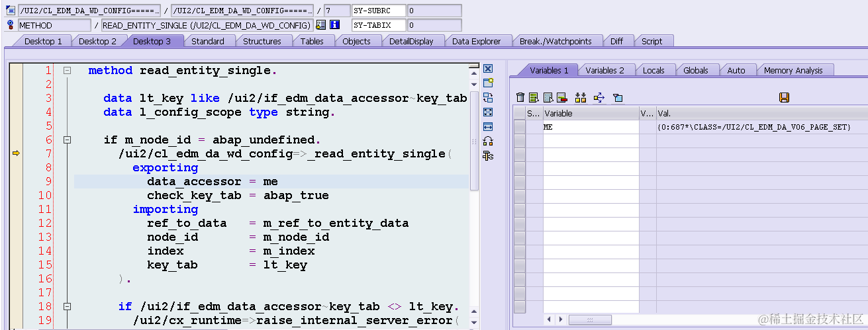Click the services of the tool headset icon
The width and height of the screenshot is (868, 330).
pyautogui.click(x=488, y=141)
